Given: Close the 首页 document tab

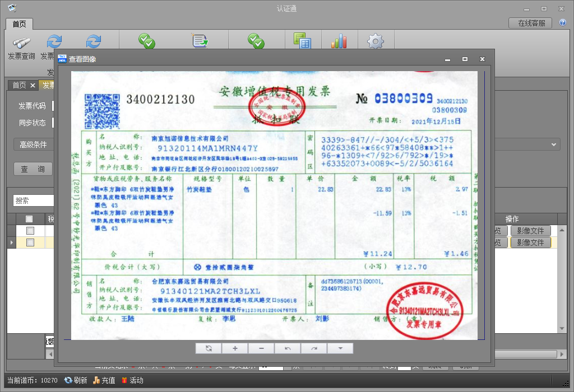Looking at the screenshot, I should pyautogui.click(x=33, y=85).
